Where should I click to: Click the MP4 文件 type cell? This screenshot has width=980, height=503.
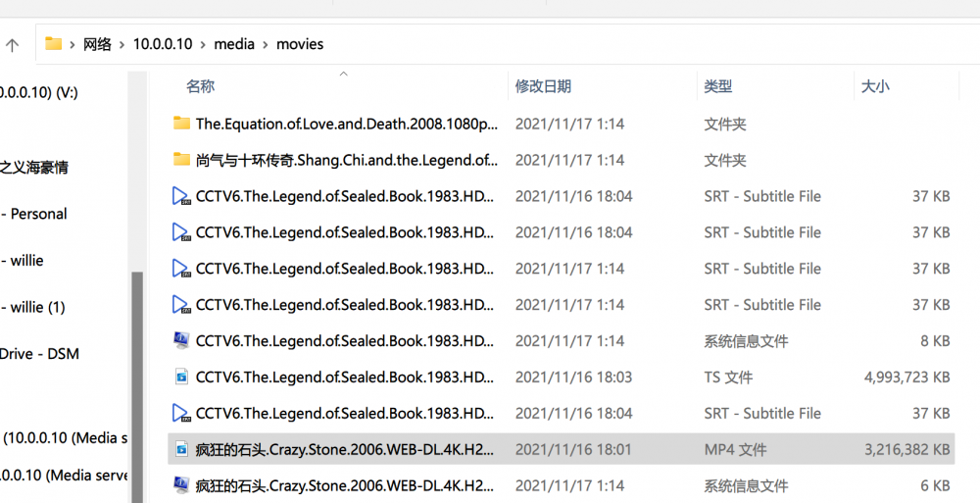735,449
